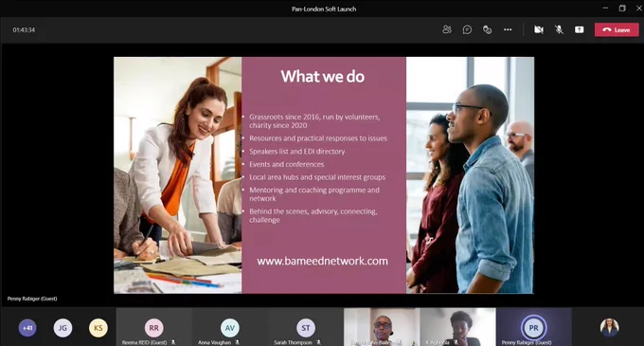This screenshot has height=346, width=644.
Task: Click the meeting timer 01:43:34
Action: pos(24,30)
